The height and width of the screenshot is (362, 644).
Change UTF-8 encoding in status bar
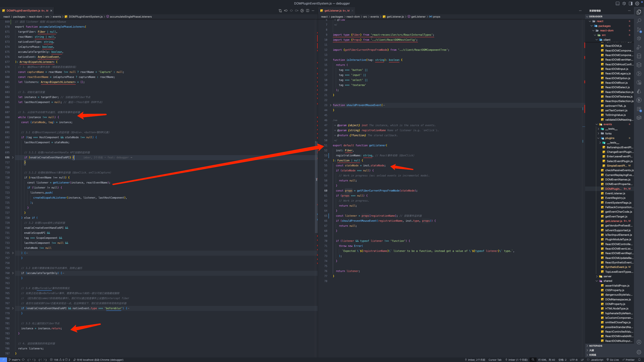574,360
